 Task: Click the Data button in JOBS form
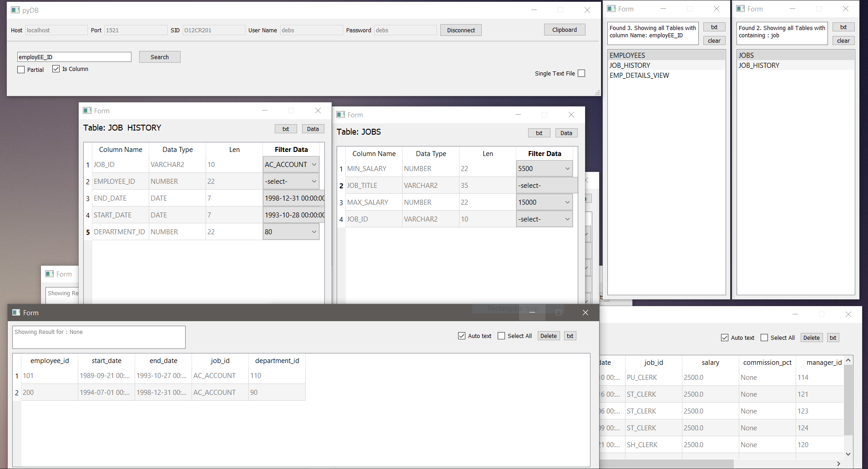pyautogui.click(x=566, y=133)
